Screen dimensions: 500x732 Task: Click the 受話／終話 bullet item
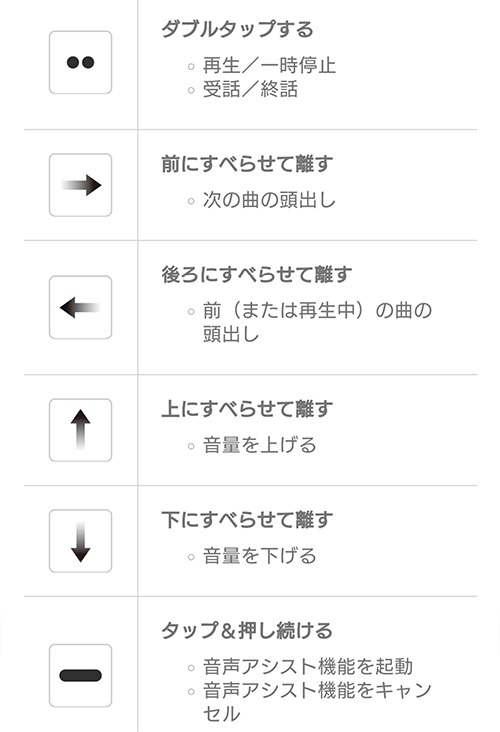(250, 89)
